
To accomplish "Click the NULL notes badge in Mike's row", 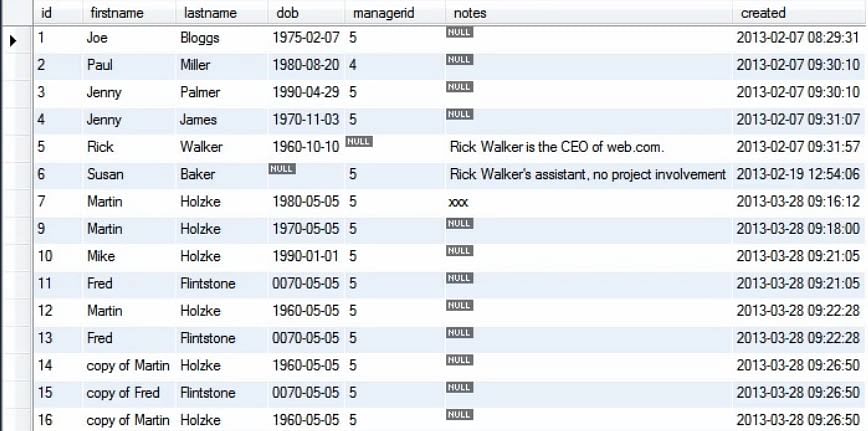I will tap(459, 251).
